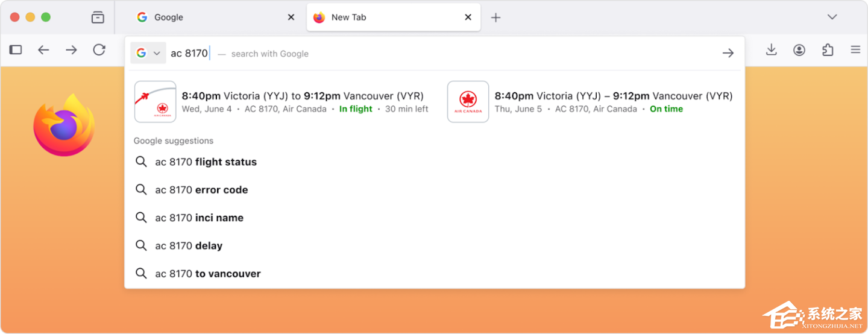Select suggestion ac 8170 inci name
The height and width of the screenshot is (334, 868).
point(435,218)
